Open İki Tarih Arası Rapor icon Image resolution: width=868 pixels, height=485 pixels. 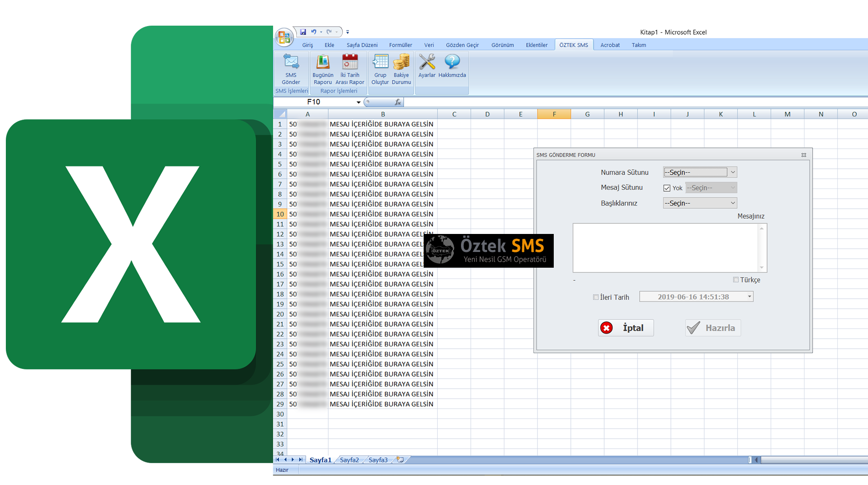[350, 69]
